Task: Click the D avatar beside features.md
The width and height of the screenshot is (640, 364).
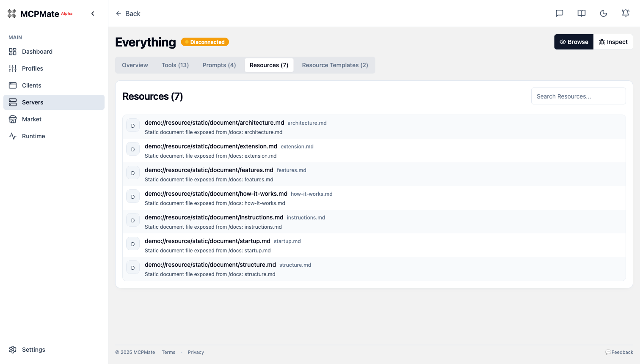Action: point(133,173)
